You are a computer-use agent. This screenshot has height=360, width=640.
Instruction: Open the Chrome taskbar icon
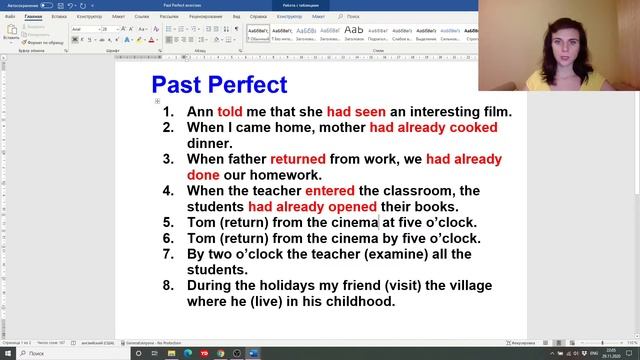(x=221, y=353)
